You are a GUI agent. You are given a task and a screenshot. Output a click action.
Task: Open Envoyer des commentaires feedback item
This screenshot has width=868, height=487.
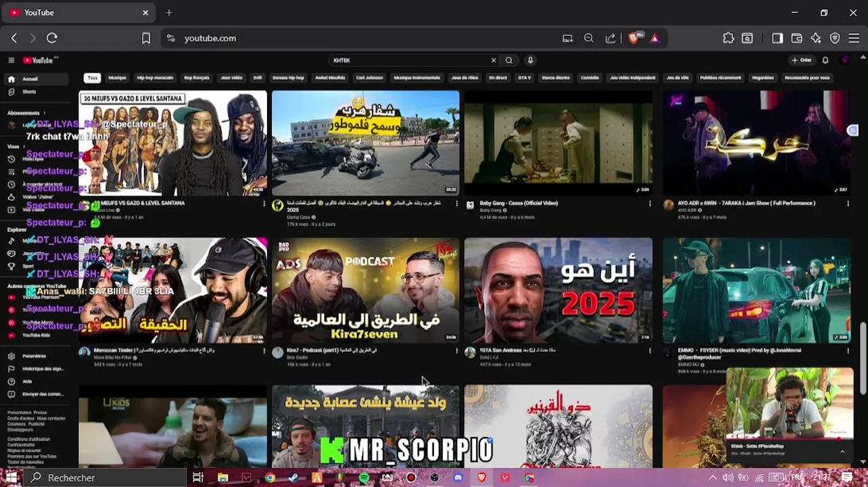coord(37,394)
